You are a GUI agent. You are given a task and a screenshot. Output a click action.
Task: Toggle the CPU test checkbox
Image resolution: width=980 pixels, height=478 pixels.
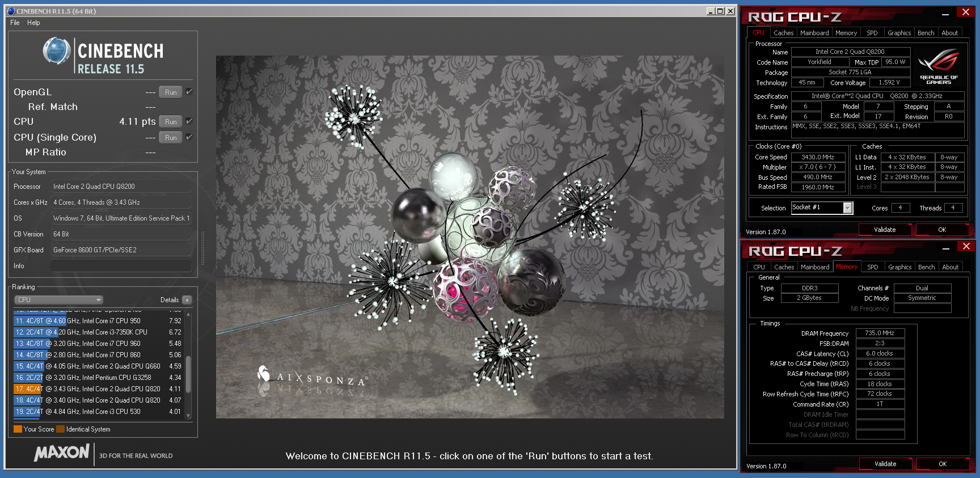click(x=189, y=121)
